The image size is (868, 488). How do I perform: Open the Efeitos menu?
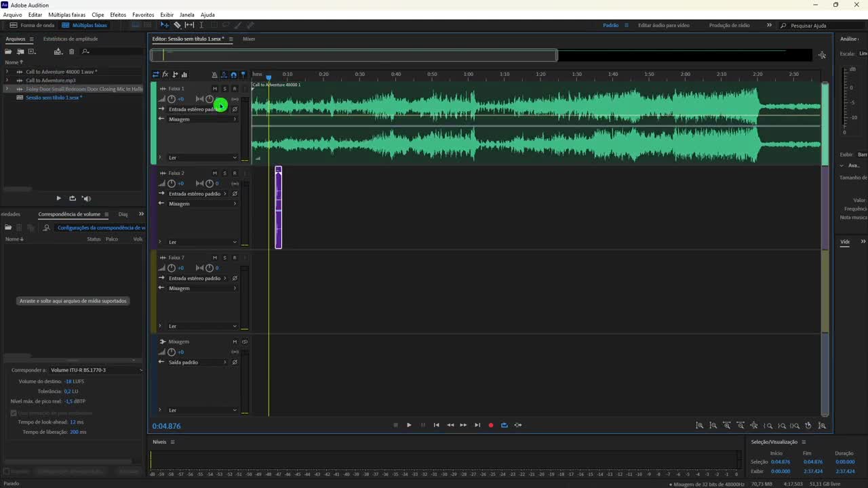pyautogui.click(x=118, y=15)
